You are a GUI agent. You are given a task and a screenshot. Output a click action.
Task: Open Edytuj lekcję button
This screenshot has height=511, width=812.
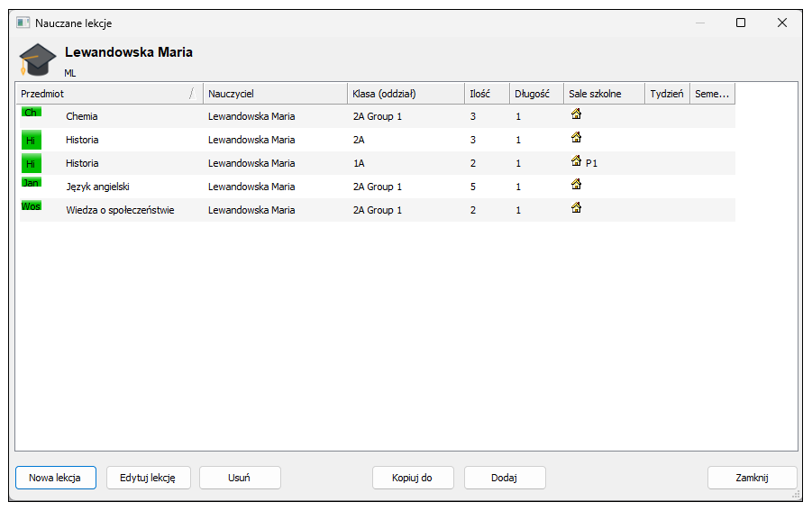(148, 478)
